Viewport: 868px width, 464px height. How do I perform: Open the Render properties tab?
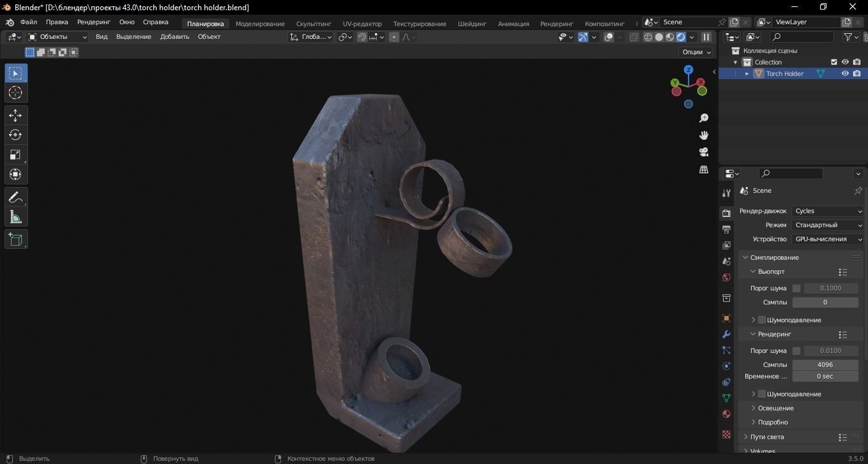point(726,213)
